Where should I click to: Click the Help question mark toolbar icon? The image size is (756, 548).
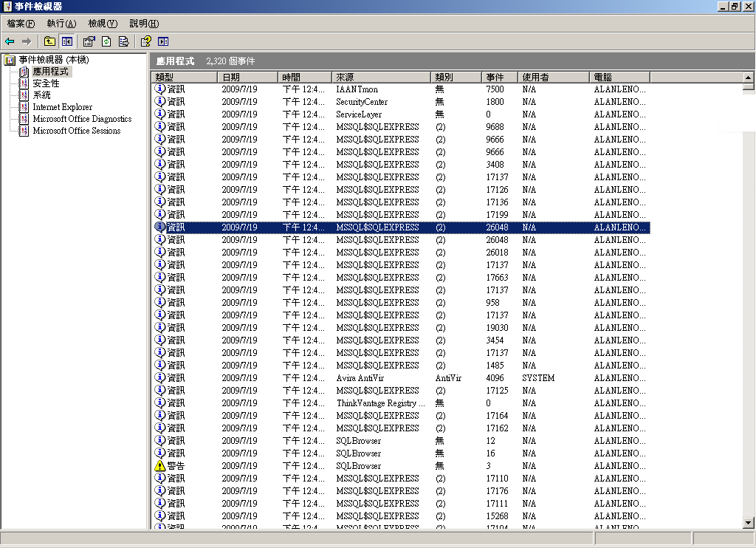[x=145, y=41]
